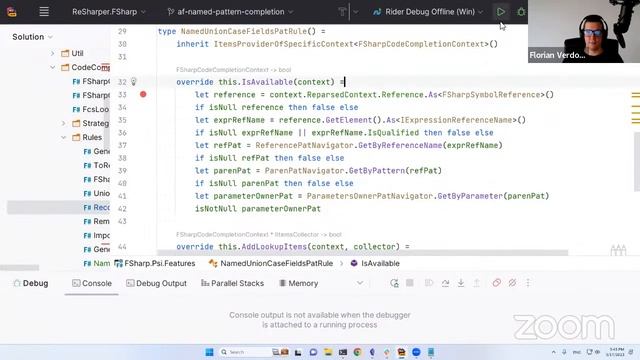The height and width of the screenshot is (360, 640).
Task: Click the rerun icon in debug toolbar
Action: (394, 283)
